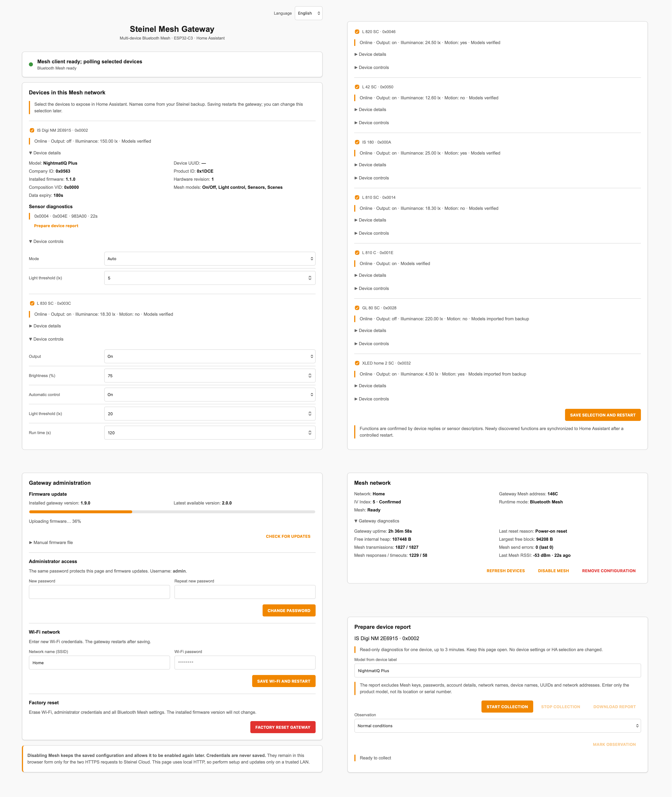The image size is (672, 797).
Task: Expand Device controls under GL 80 SC
Action: (371, 344)
